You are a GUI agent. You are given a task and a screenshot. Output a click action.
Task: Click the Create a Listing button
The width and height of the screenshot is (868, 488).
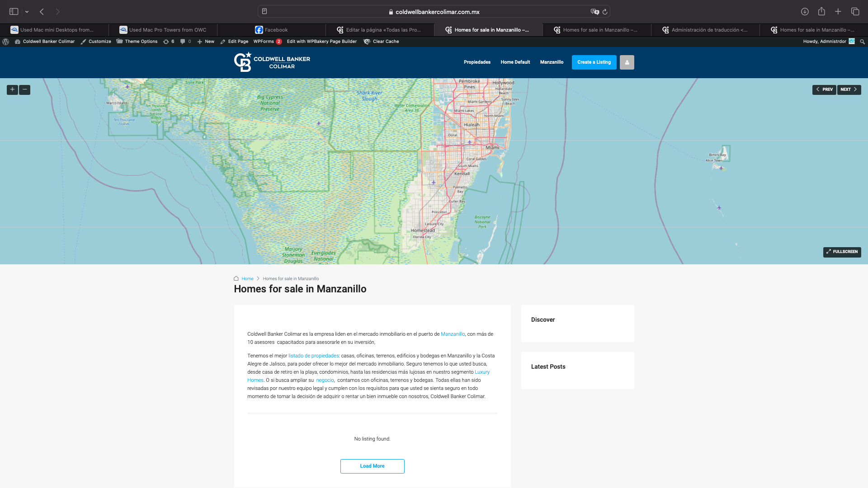point(594,62)
